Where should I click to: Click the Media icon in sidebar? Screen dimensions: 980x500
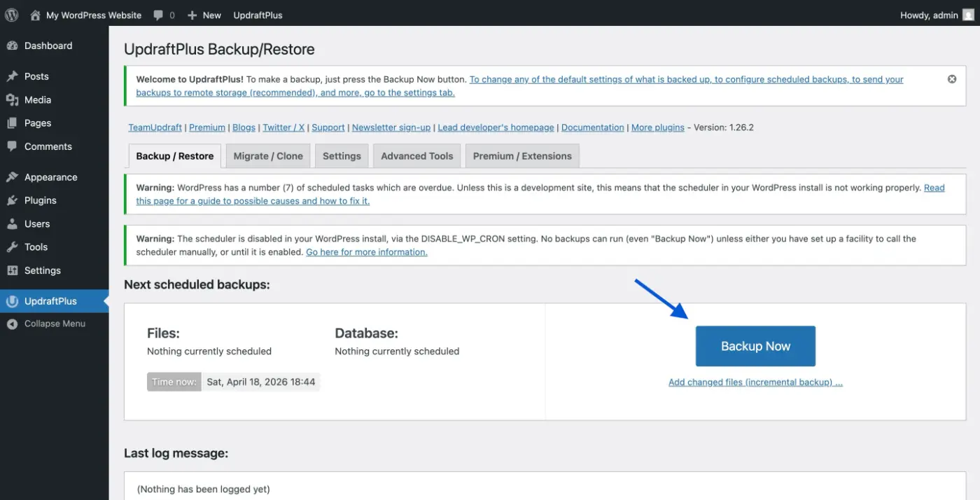tap(12, 99)
